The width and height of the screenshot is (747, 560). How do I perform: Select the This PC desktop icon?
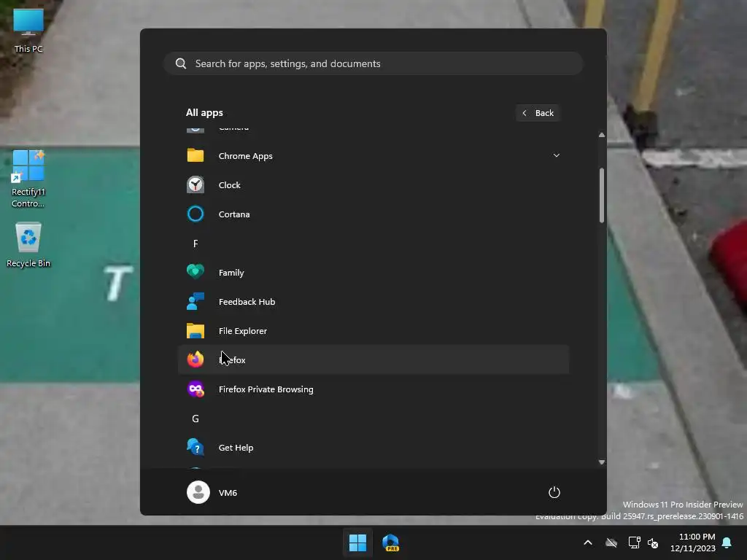click(28, 31)
